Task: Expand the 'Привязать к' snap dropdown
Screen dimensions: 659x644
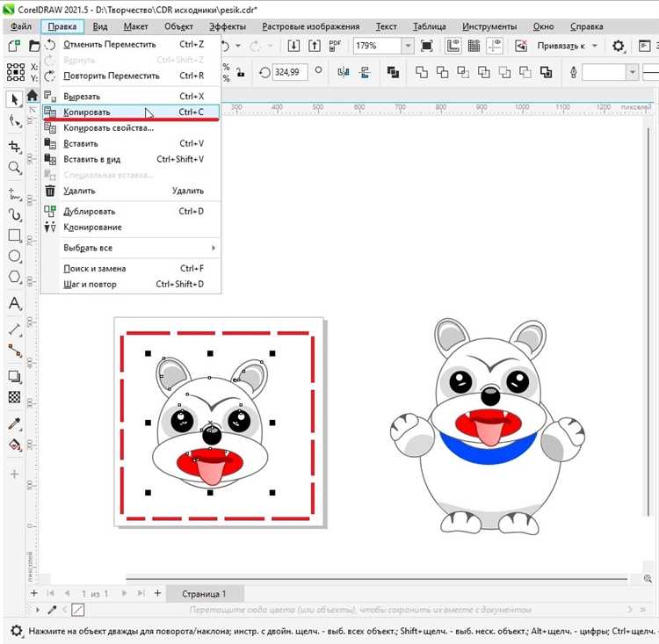Action: (595, 46)
